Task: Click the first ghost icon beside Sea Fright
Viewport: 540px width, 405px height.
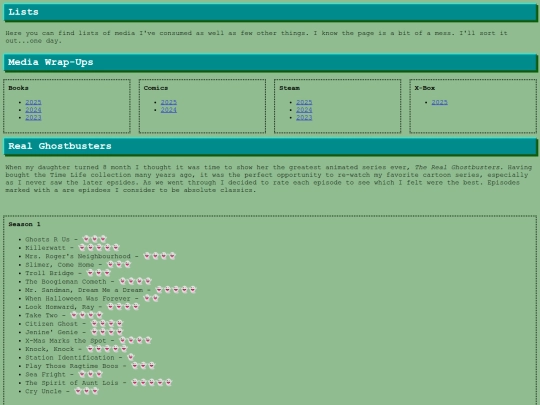Action: click(82, 374)
